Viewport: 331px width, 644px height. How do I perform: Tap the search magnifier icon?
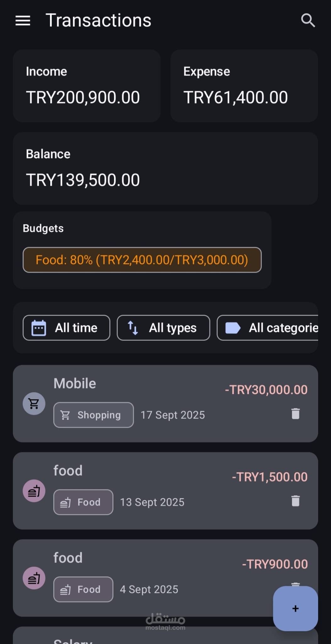[308, 21]
